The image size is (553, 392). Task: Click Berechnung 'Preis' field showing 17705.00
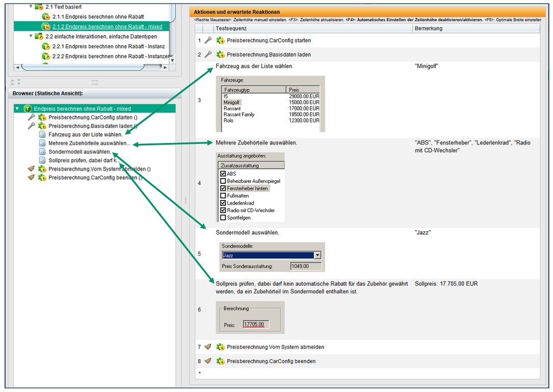(256, 324)
